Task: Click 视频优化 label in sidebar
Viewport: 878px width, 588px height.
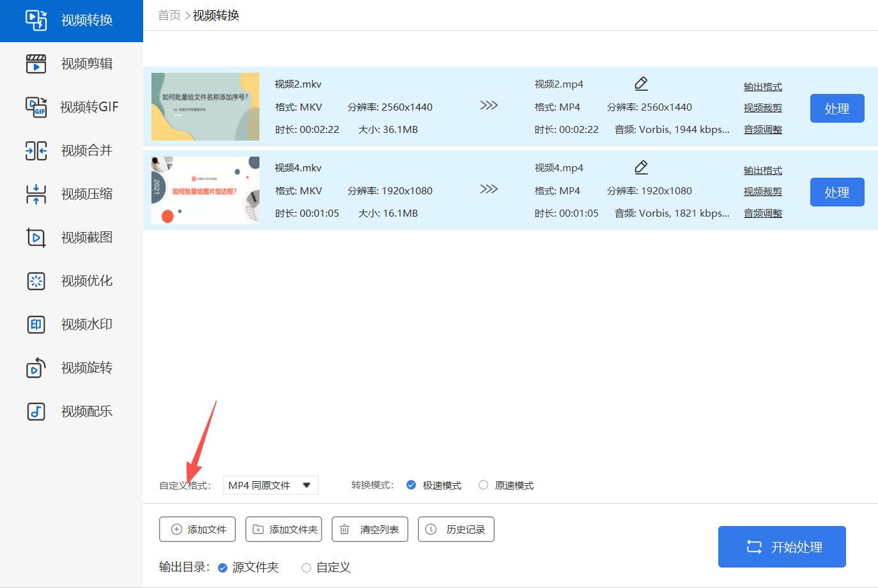Action: [87, 281]
